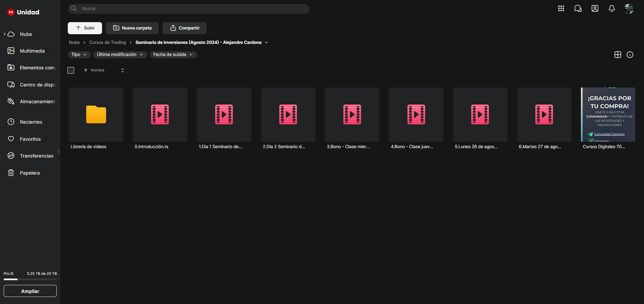The height and width of the screenshot is (304, 644).
Task: Open the chat bubble icon
Action: [x=578, y=8]
